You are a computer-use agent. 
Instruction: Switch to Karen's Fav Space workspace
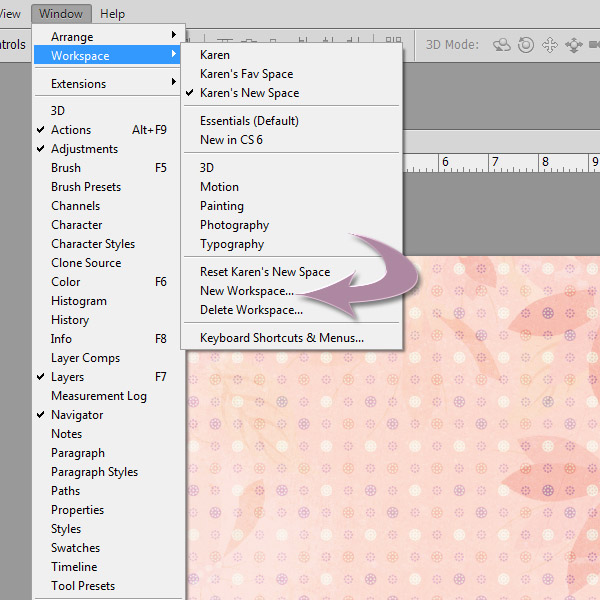(x=292, y=74)
